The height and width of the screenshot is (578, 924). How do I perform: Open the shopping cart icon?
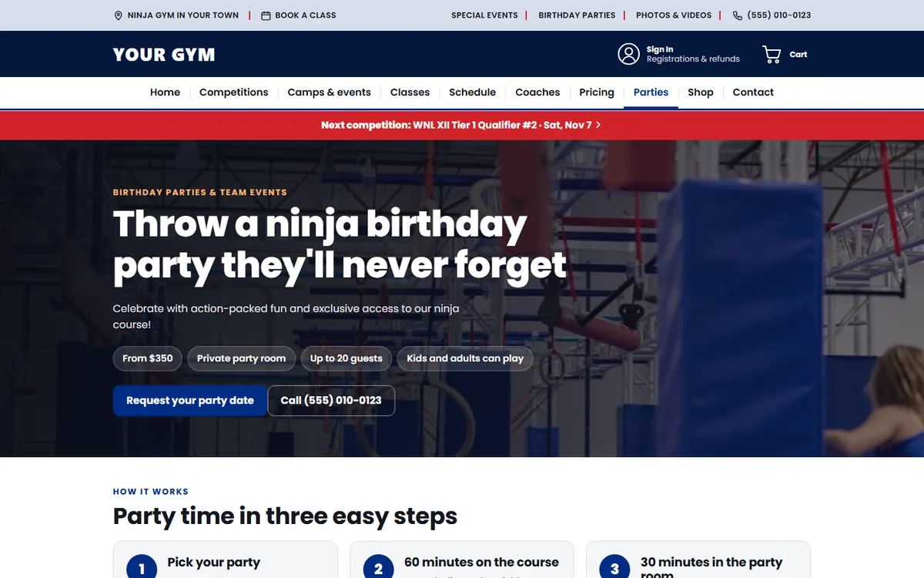[772, 54]
